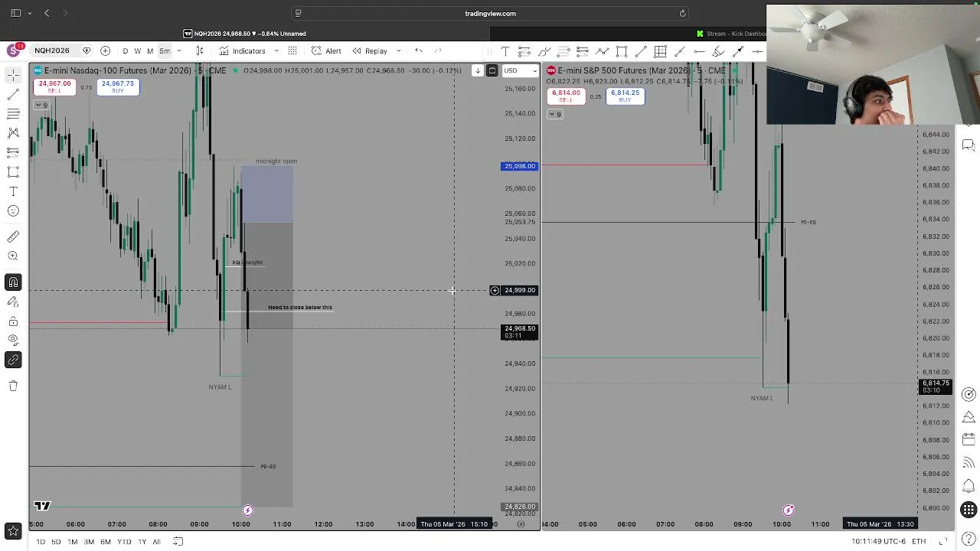Click the compare or add symbol plus icon
This screenshot has width=980, height=551.
click(105, 51)
